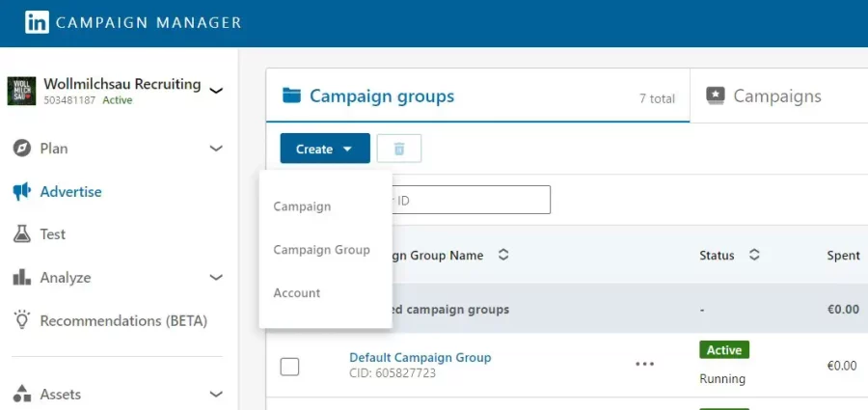Click the Campaign Manager header title
The image size is (868, 410).
(x=149, y=23)
